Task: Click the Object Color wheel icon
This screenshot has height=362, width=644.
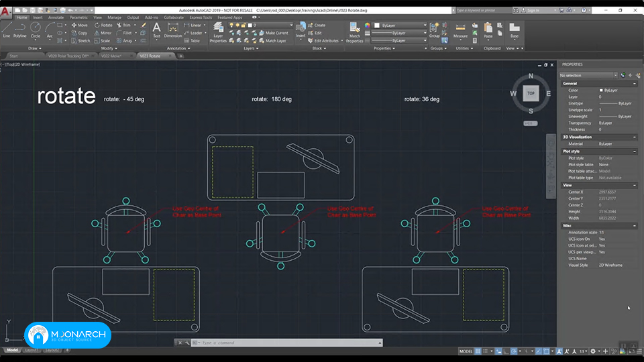Action: pyautogui.click(x=367, y=25)
